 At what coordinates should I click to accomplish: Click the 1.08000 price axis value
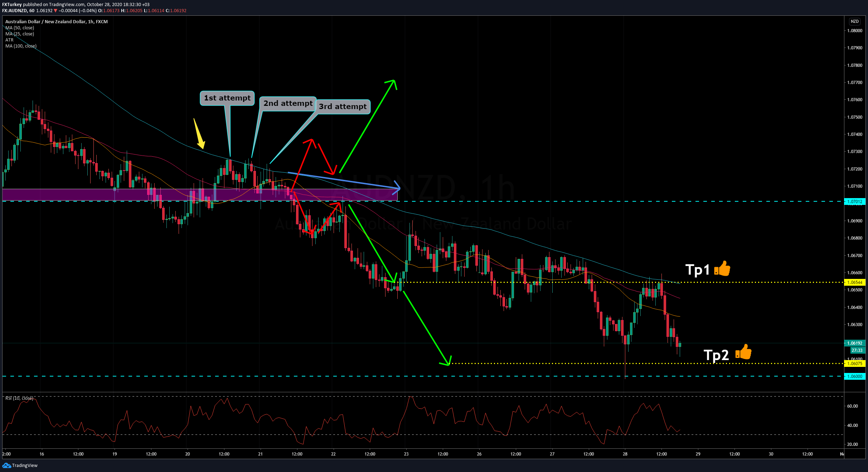(855, 30)
